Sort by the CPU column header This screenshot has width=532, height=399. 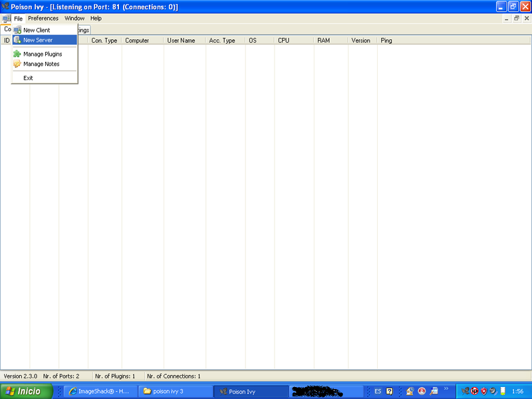(294, 41)
